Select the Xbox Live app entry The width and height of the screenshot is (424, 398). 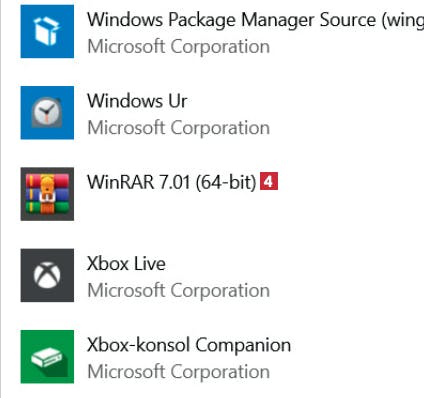[213, 275]
